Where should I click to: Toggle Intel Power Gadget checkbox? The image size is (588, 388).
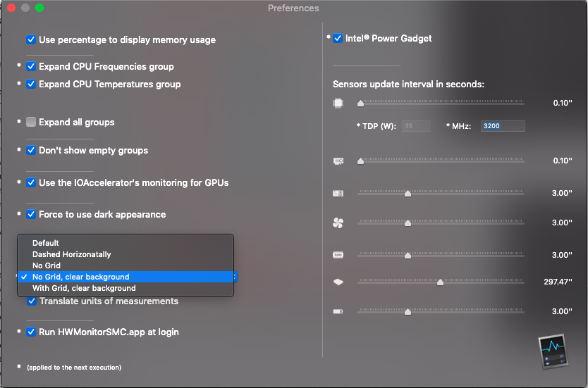(338, 38)
